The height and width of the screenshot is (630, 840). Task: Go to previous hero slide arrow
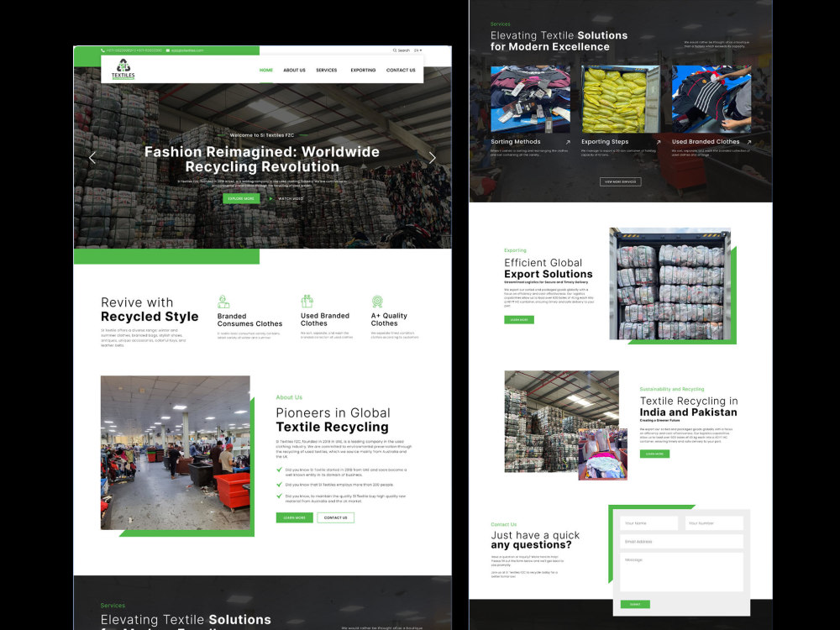click(92, 158)
